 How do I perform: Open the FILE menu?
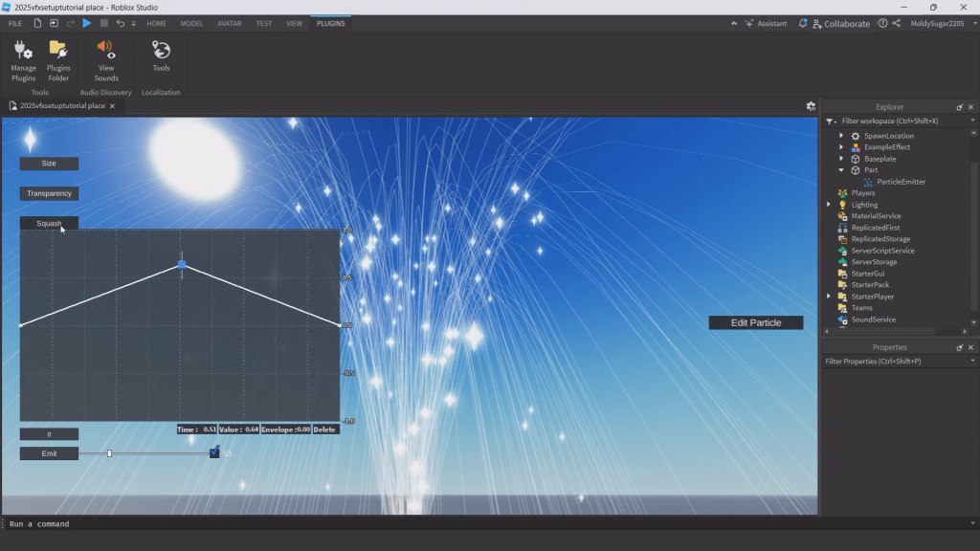click(x=15, y=23)
